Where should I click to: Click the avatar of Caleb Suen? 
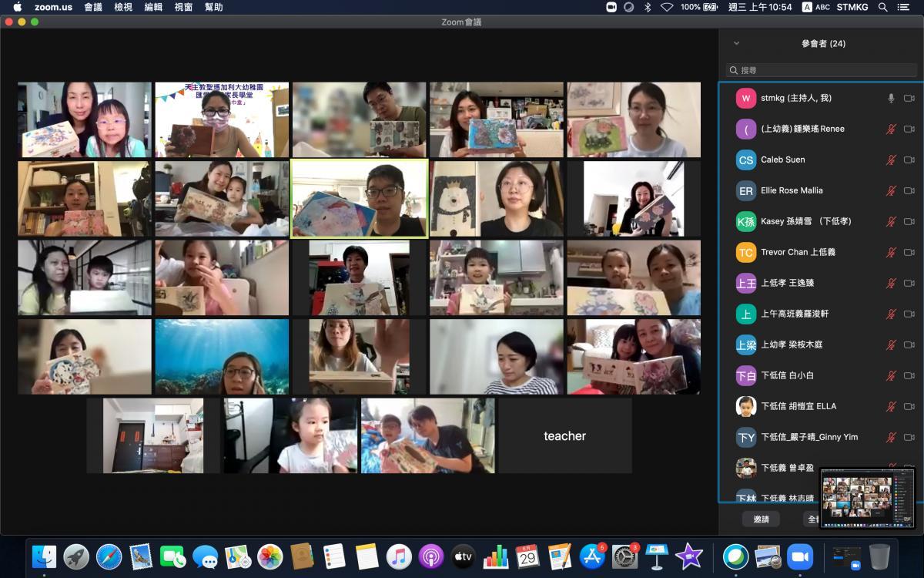[745, 160]
